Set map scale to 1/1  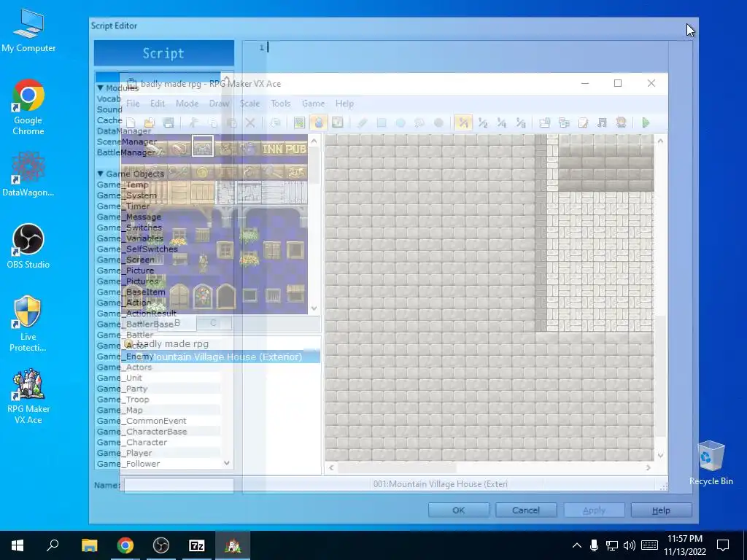(x=463, y=122)
